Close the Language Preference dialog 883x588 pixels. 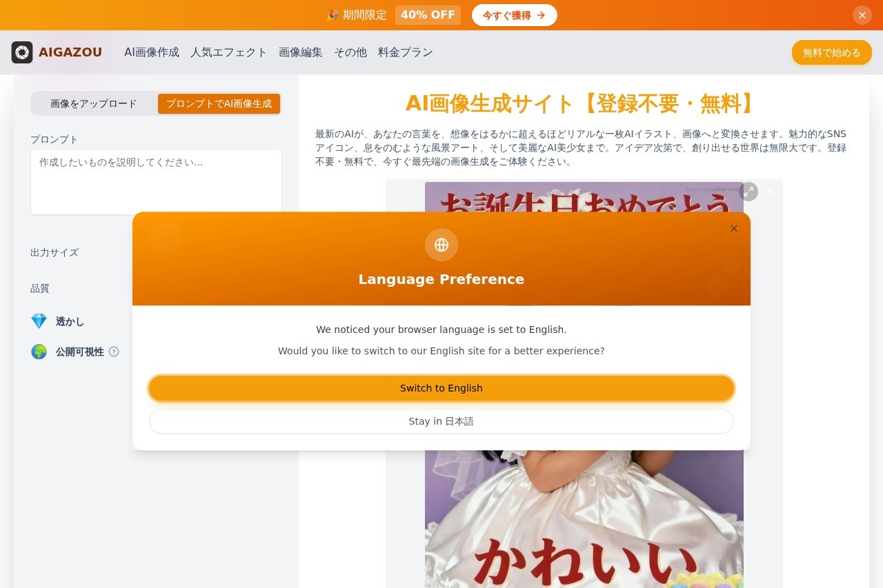[x=734, y=229]
